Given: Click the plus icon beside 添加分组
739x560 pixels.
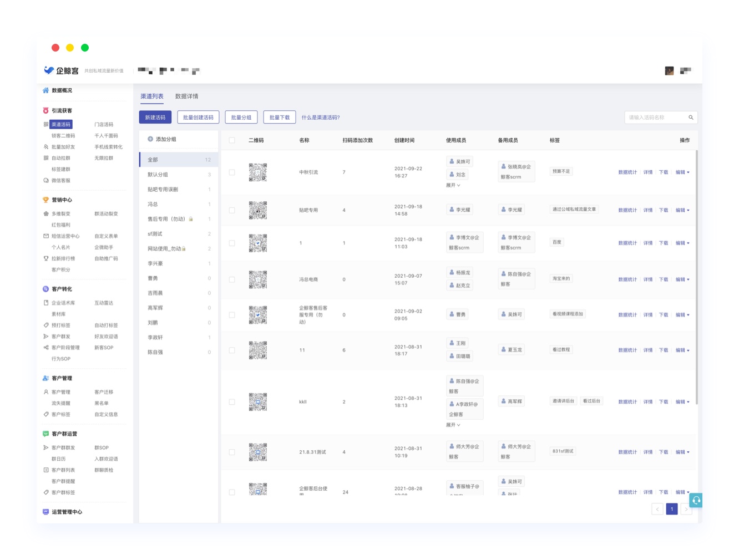Looking at the screenshot, I should (150, 139).
